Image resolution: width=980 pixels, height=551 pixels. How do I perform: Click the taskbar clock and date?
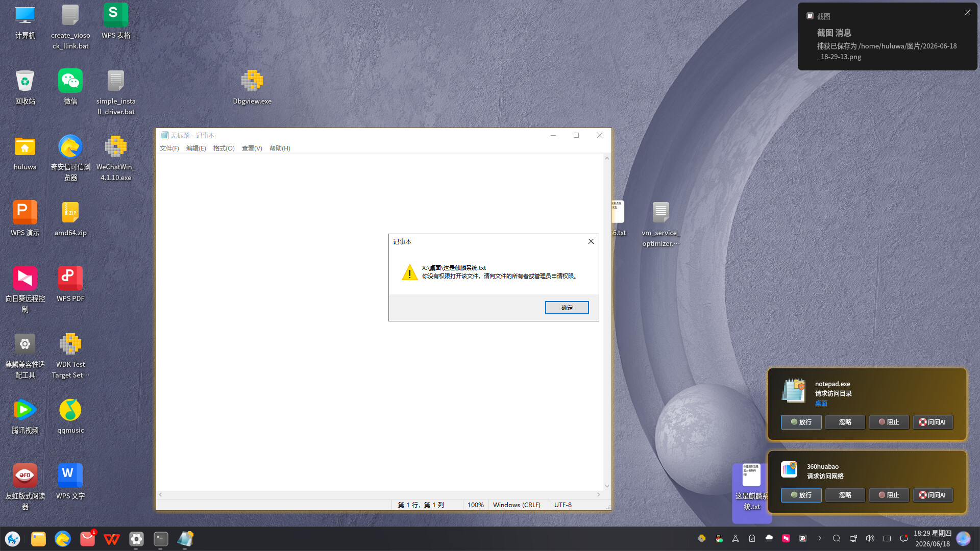(933, 539)
